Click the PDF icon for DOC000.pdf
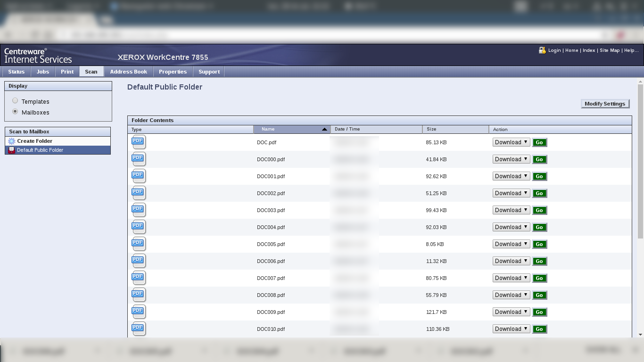The width and height of the screenshot is (644, 362). tap(139, 159)
